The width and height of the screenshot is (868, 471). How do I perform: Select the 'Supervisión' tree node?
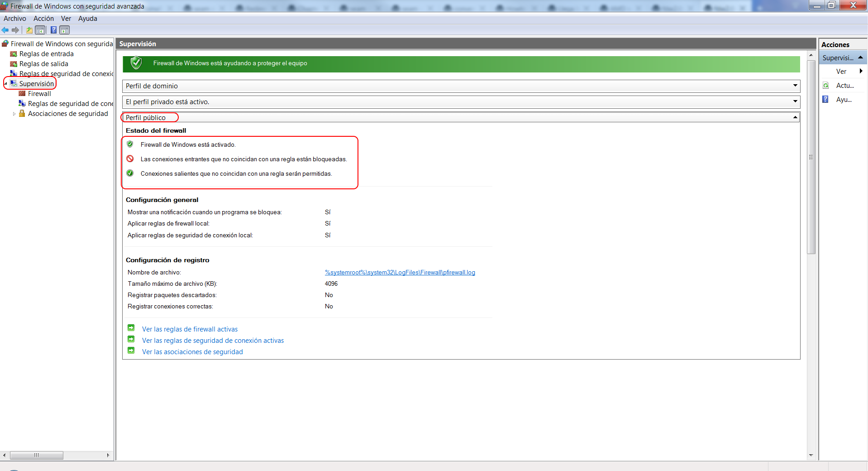36,84
